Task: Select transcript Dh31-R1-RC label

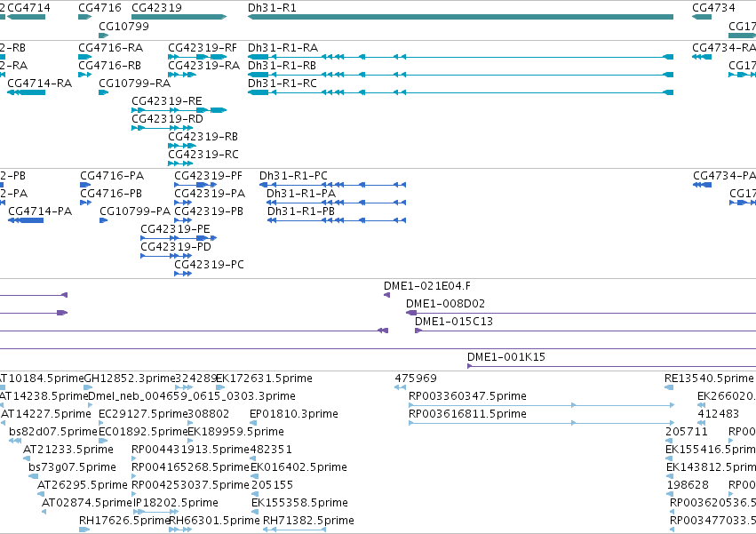Action: click(283, 84)
